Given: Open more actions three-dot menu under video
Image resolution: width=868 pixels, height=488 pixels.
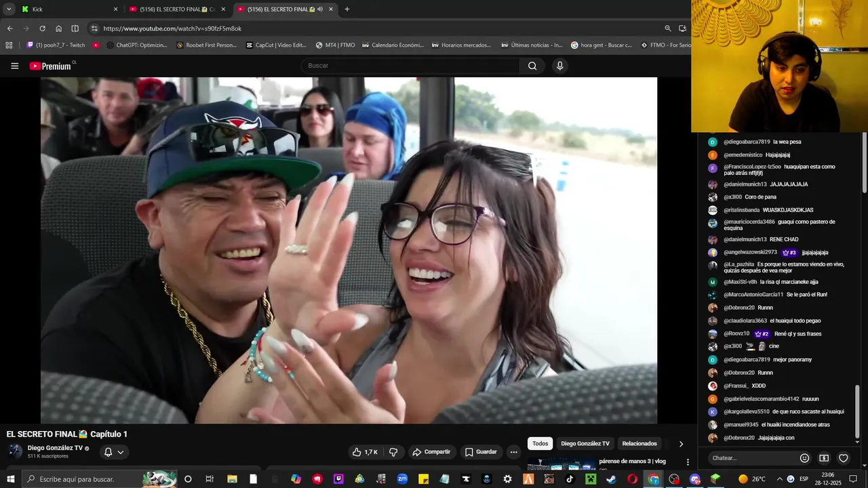Looking at the screenshot, I should point(513,452).
